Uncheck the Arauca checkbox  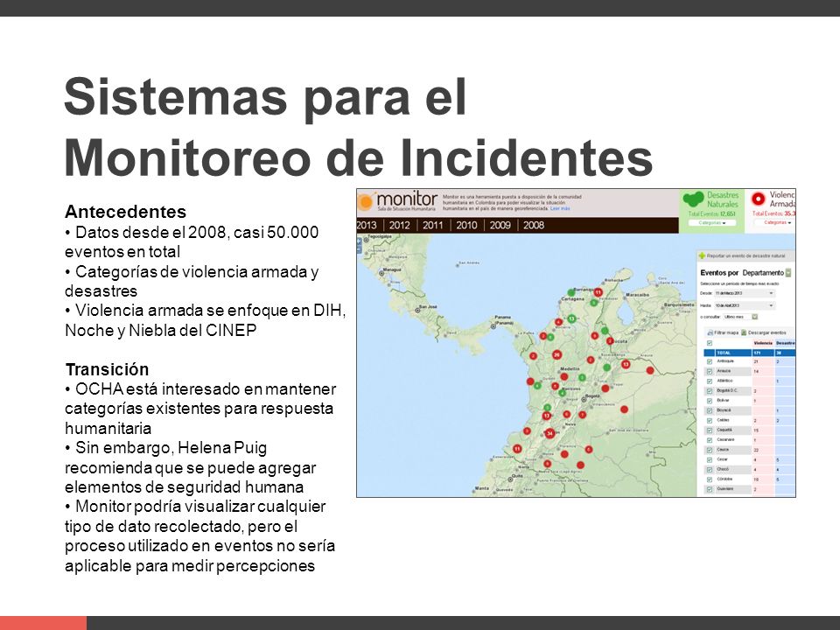point(710,371)
